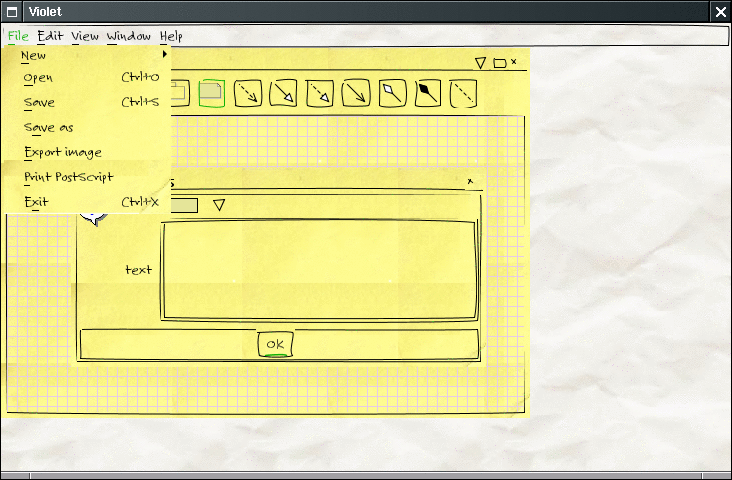Image resolution: width=732 pixels, height=480 pixels.
Task: Choose Save as from the File menu
Action: [x=49, y=127]
